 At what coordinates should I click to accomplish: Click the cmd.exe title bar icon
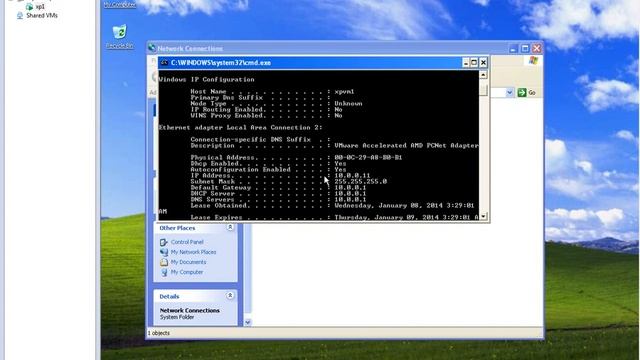[x=164, y=63]
